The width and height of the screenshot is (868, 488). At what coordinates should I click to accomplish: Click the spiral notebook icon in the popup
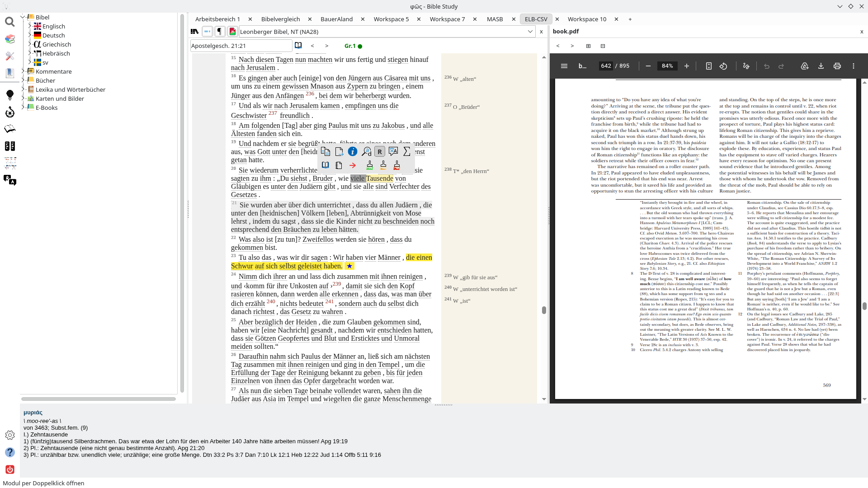coord(339,165)
